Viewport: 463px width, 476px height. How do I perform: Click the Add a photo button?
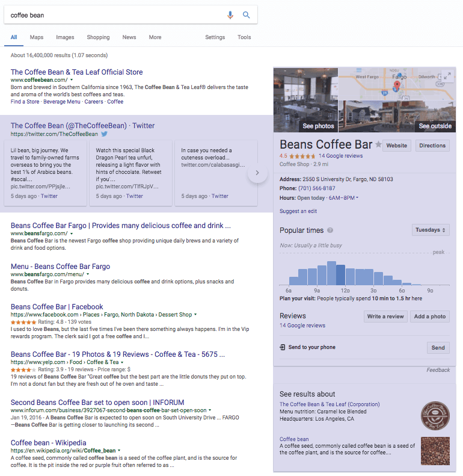tap(429, 317)
